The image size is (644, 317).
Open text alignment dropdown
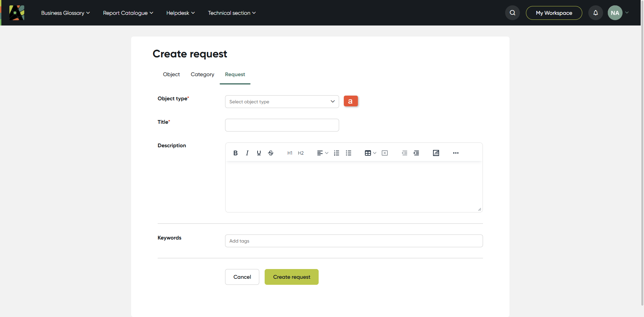[323, 153]
